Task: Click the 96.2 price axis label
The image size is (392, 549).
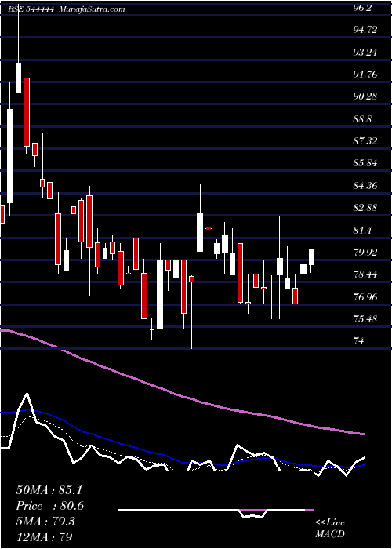Action: coord(362,8)
